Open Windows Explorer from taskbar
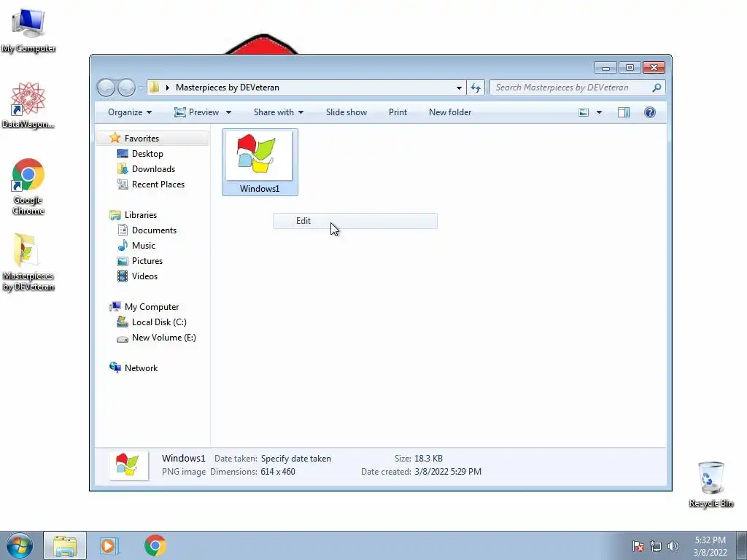 coord(65,545)
